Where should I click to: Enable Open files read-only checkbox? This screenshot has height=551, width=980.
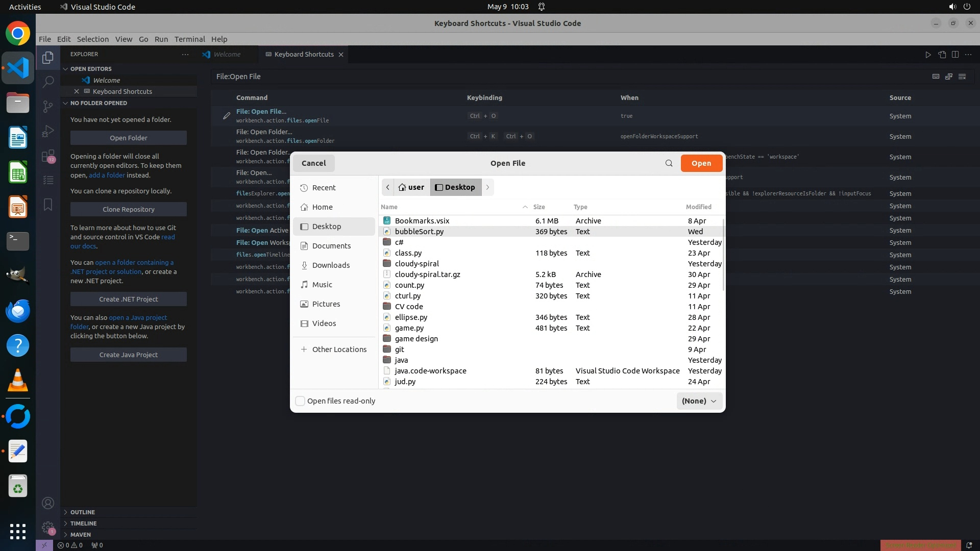point(301,401)
